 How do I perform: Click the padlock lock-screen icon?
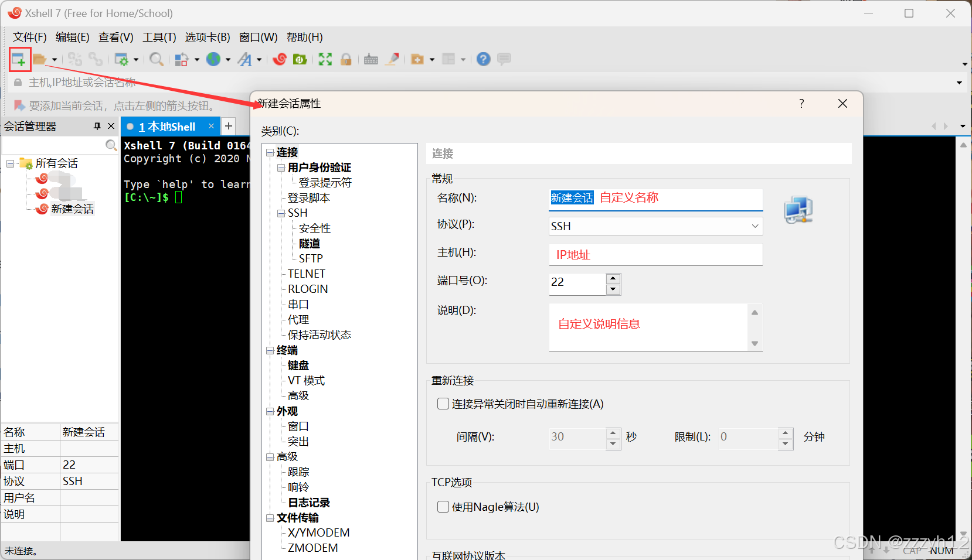pos(346,59)
